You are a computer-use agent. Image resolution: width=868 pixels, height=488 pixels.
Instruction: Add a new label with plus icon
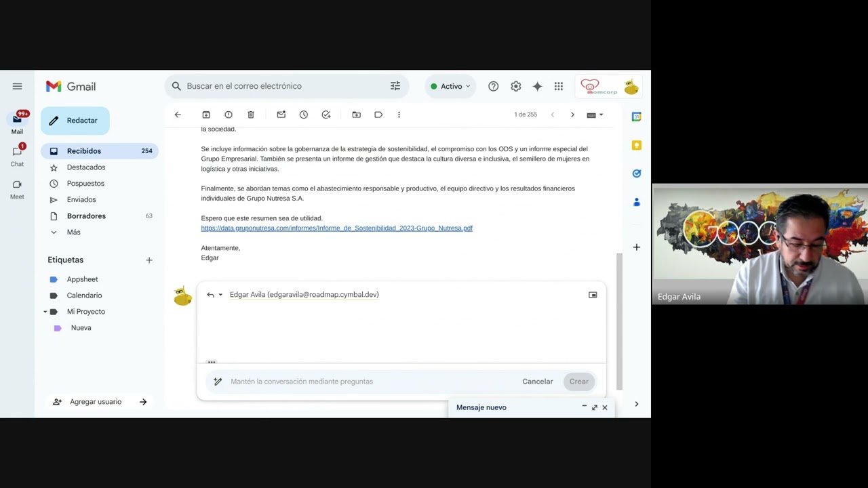pos(149,260)
